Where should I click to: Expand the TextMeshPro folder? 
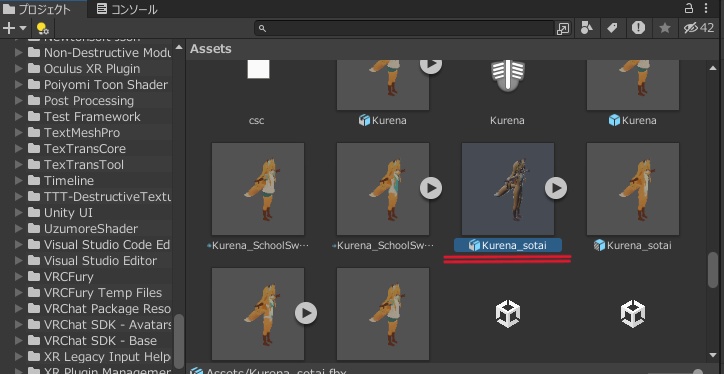click(x=18, y=133)
